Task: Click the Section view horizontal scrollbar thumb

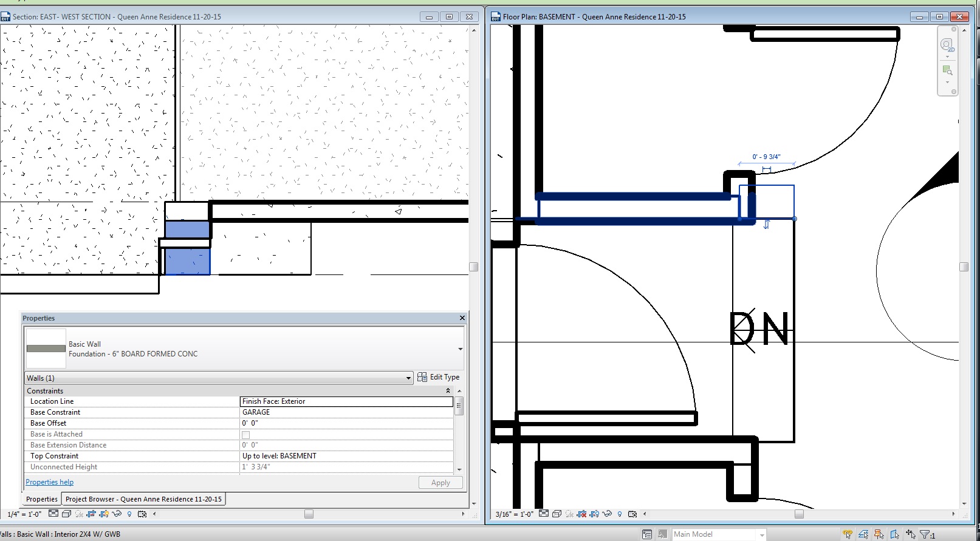Action: pos(309,514)
